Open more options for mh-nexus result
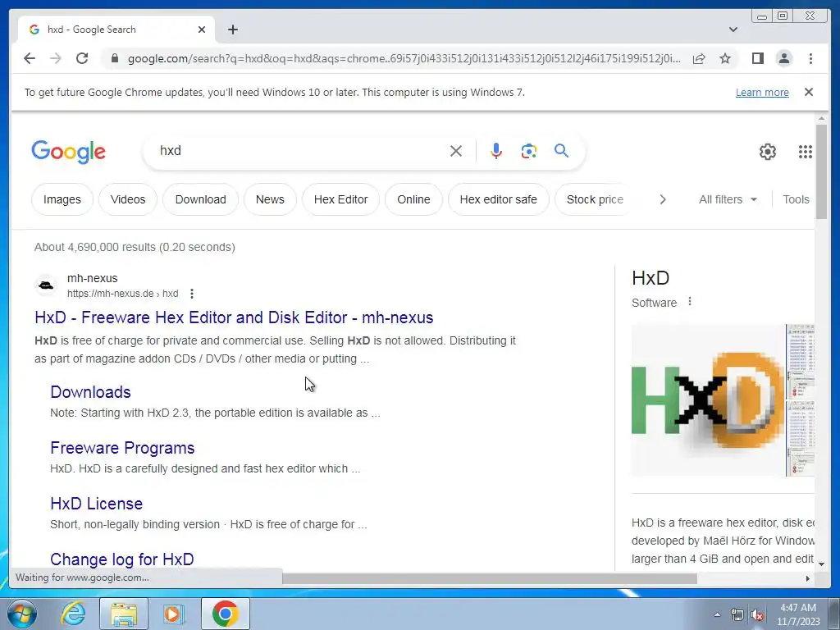Viewport: 840px width, 630px height. click(x=192, y=294)
